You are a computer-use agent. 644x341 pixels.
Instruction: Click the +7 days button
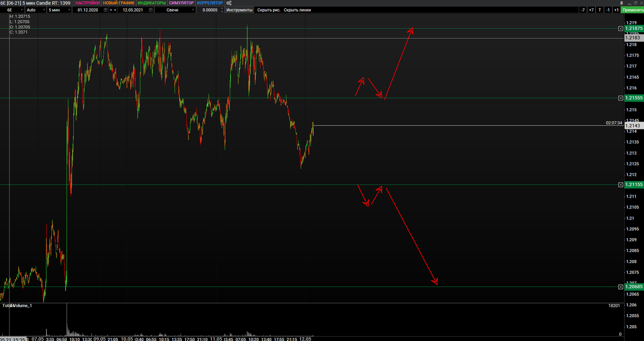click(591, 10)
